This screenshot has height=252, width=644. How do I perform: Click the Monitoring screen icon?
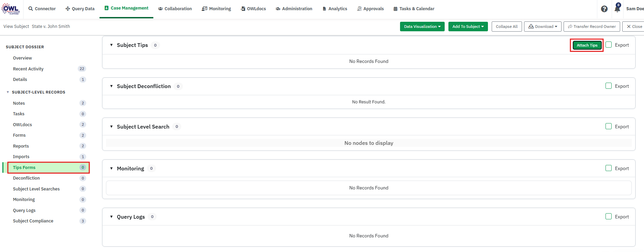click(x=204, y=9)
